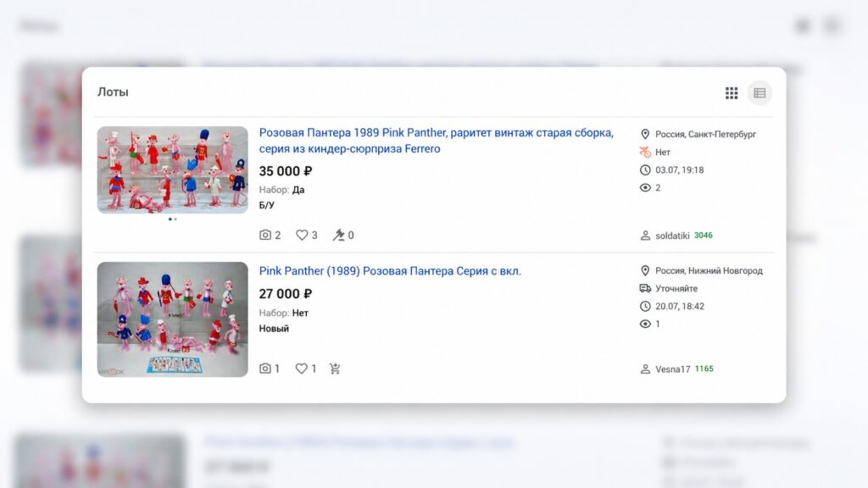Click the seller rating 1165
868x488 pixels.
pyautogui.click(x=704, y=369)
